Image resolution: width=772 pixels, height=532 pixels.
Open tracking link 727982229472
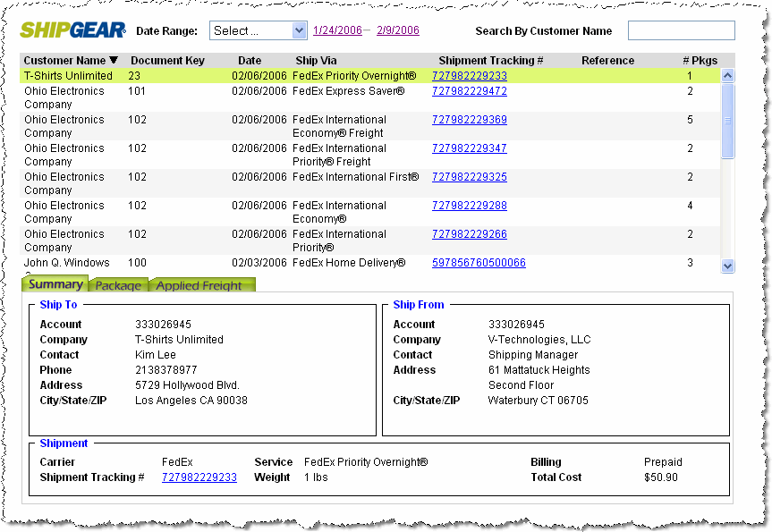(x=470, y=91)
